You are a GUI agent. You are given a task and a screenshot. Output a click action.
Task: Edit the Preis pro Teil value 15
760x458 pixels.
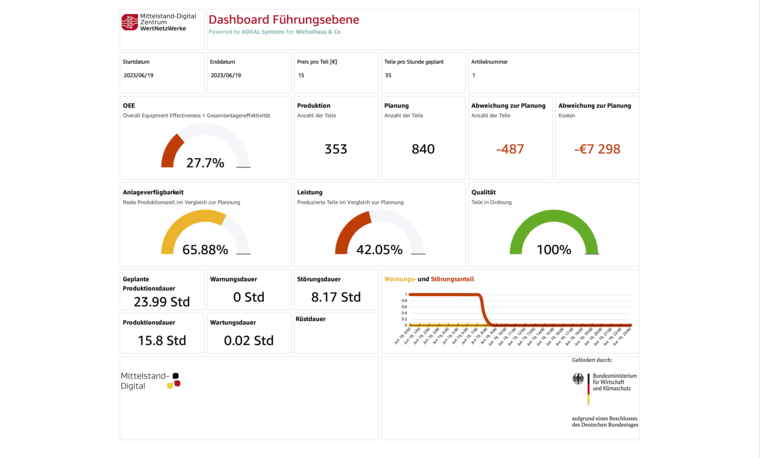(301, 76)
